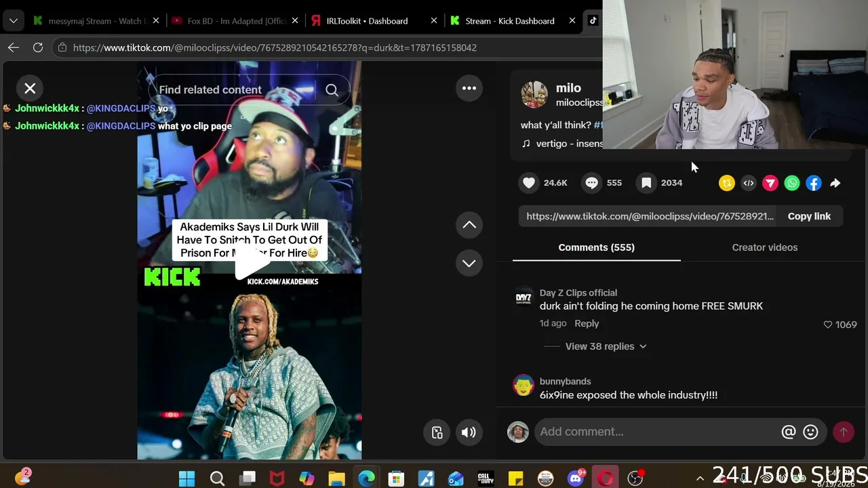Go to previous video with up arrow
The height and width of the screenshot is (488, 868).
point(469,225)
